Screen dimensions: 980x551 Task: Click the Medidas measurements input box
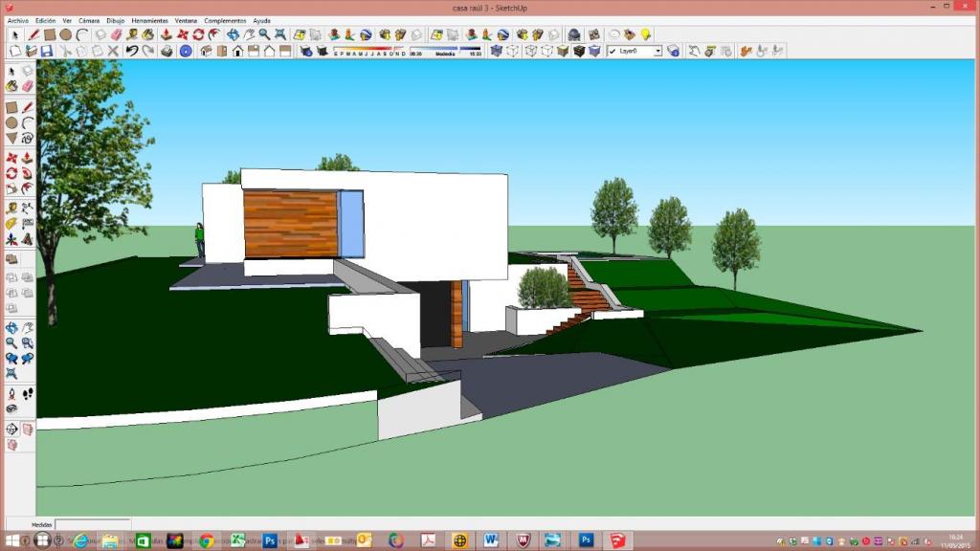tap(92, 524)
